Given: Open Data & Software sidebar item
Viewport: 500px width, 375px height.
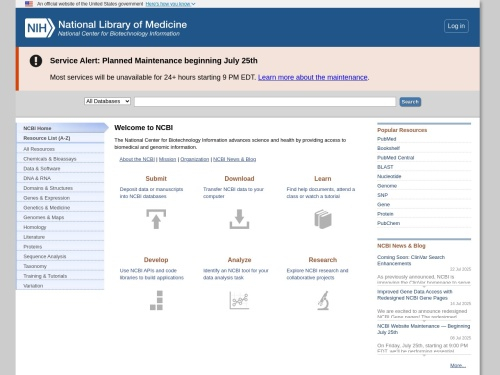Looking at the screenshot, I should 60,168.
